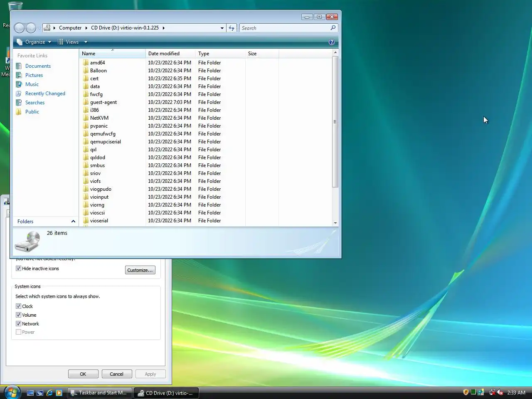Click the muted volume tray icon
532x399 pixels.
click(500, 392)
